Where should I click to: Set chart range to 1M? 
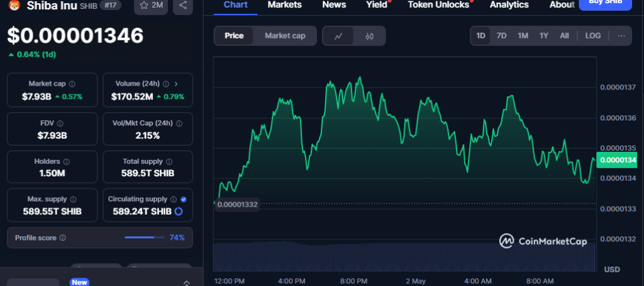click(523, 36)
